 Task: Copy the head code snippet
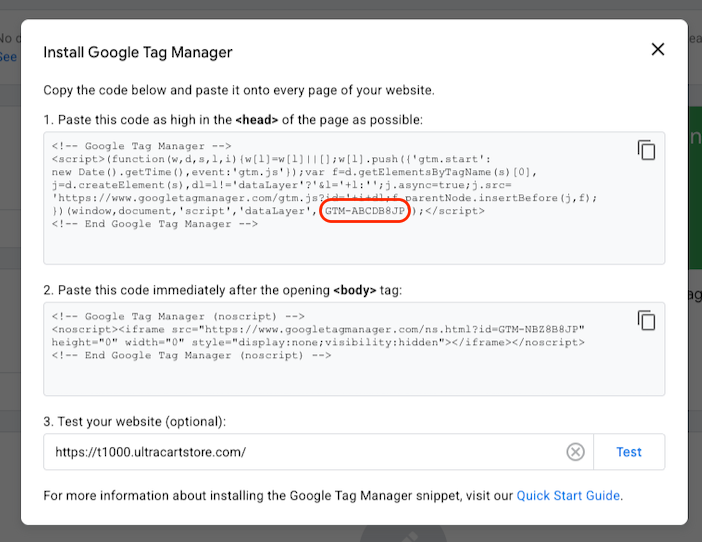coord(646,150)
